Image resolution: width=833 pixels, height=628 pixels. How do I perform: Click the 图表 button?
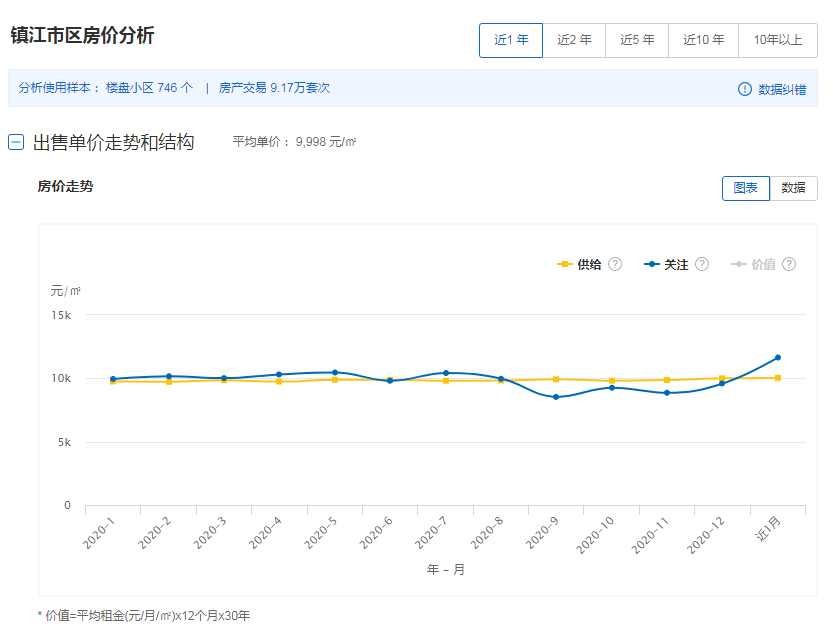(x=745, y=188)
